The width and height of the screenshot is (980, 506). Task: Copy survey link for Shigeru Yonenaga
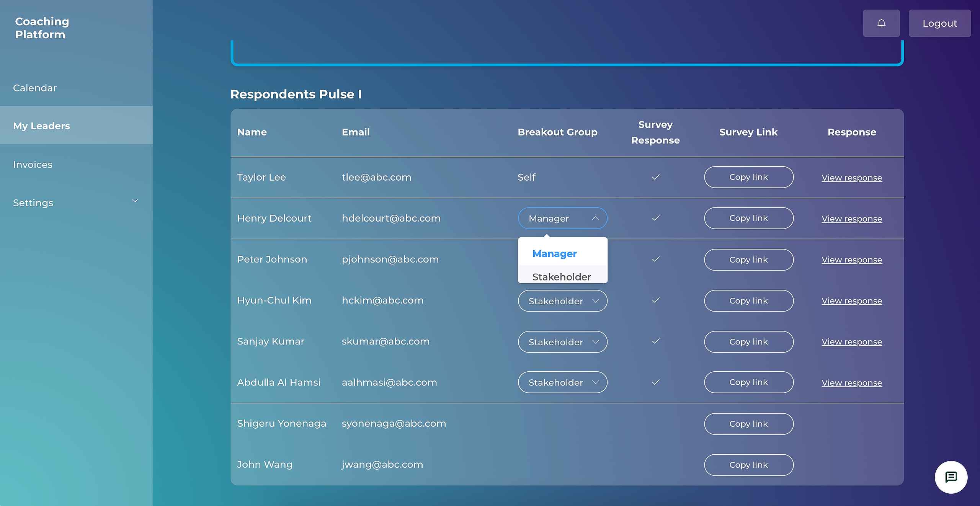(748, 424)
